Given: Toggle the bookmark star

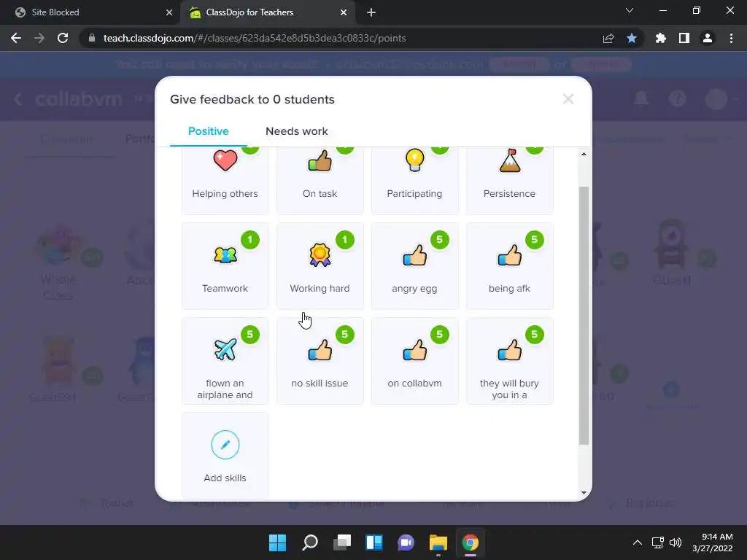Looking at the screenshot, I should tap(632, 38).
